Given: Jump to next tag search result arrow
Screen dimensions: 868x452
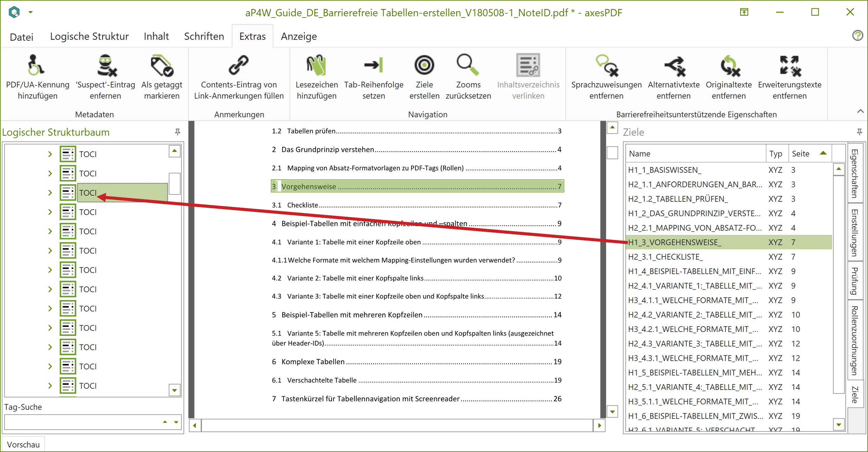Looking at the screenshot, I should [x=176, y=422].
